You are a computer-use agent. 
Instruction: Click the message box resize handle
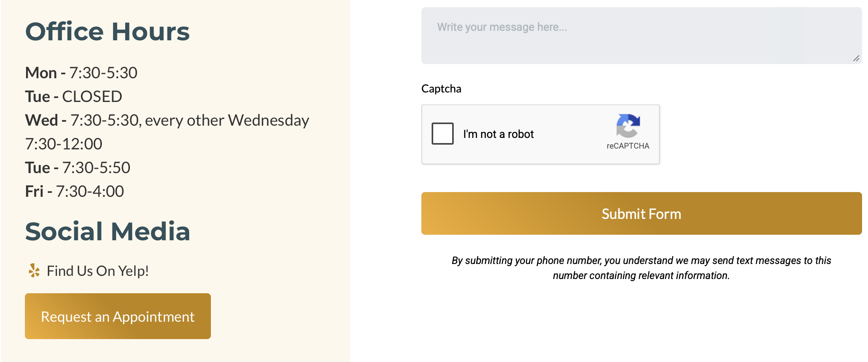856,58
